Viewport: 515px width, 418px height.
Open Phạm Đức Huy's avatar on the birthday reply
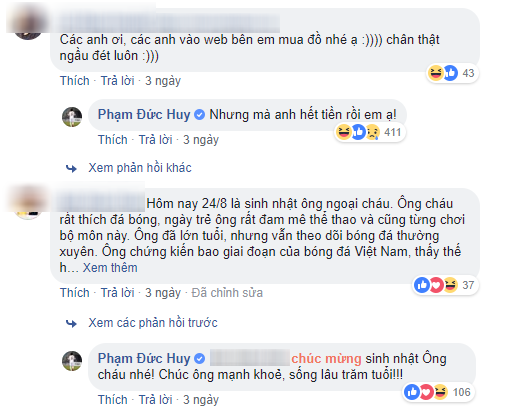72,361
